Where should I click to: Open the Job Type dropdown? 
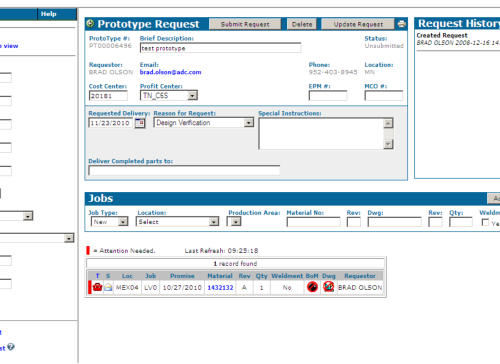[x=123, y=221]
